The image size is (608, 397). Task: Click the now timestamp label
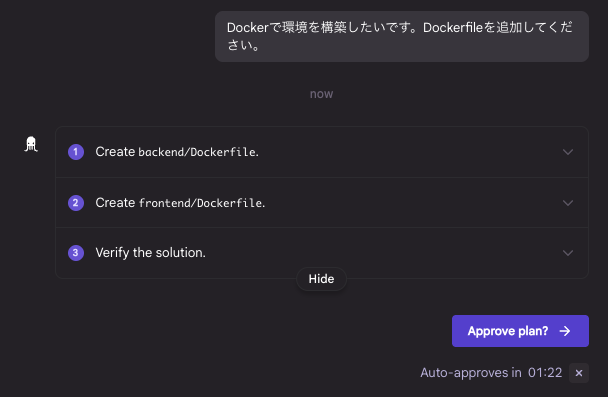point(321,94)
